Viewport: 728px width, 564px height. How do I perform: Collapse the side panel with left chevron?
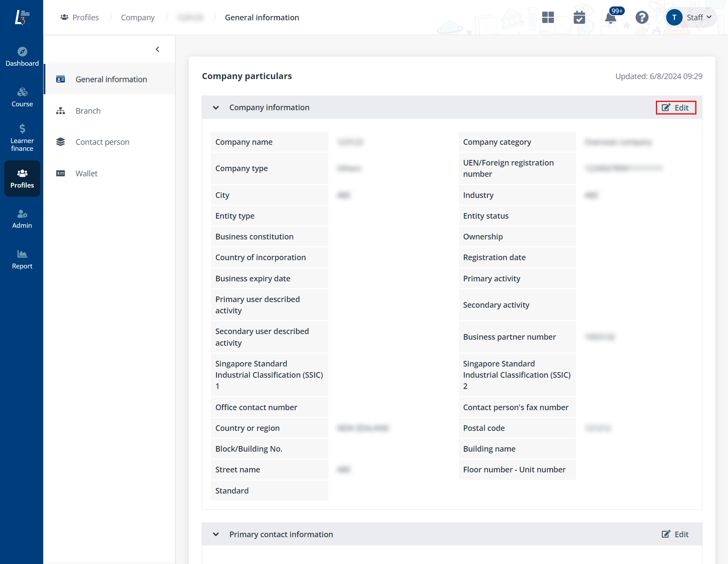pyautogui.click(x=157, y=49)
